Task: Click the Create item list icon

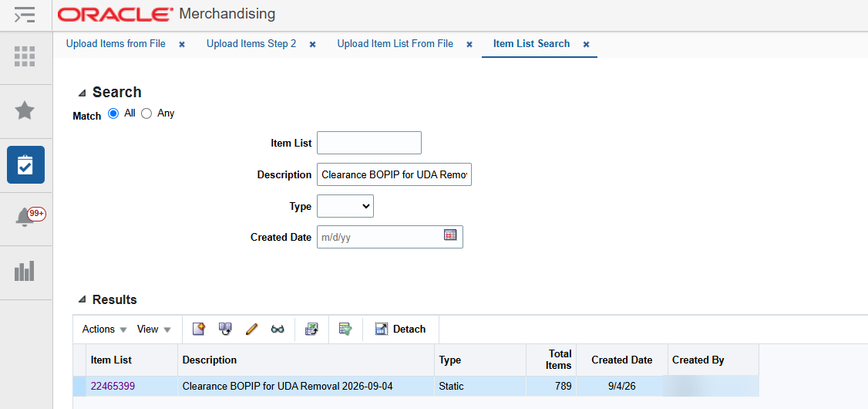Action: [x=199, y=330]
